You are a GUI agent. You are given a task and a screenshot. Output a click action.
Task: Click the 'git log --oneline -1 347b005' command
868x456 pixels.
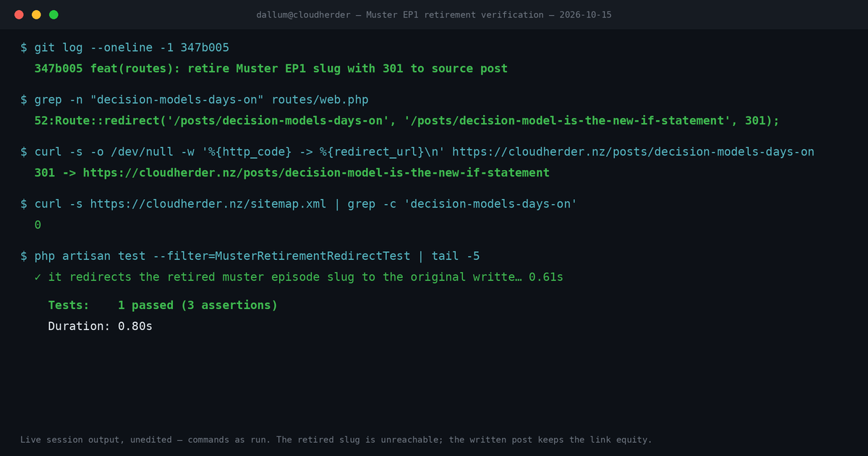tap(124, 48)
